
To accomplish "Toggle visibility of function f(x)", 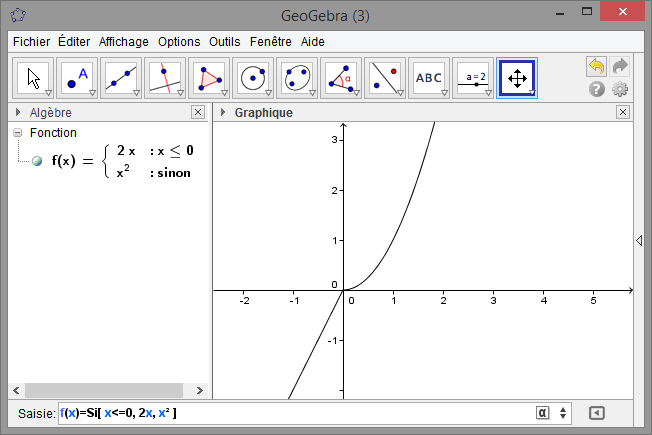I will [x=37, y=160].
